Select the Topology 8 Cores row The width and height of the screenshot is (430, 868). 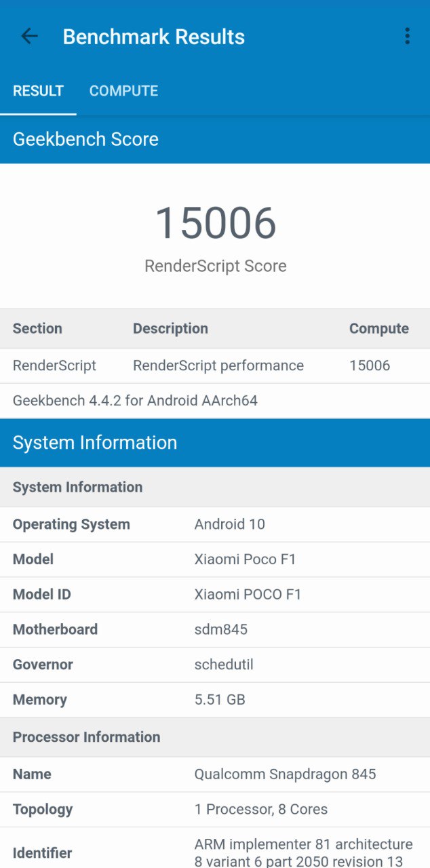[215, 809]
